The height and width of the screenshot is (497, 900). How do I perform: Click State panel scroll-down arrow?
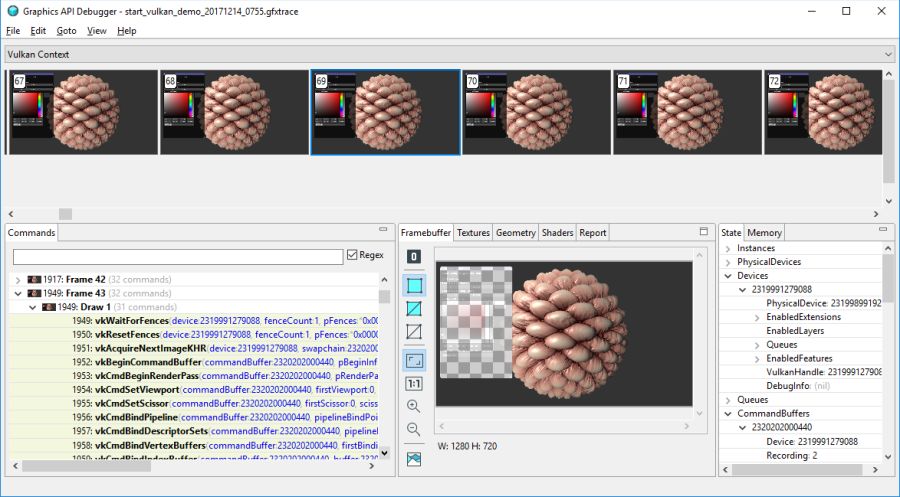coord(889,457)
